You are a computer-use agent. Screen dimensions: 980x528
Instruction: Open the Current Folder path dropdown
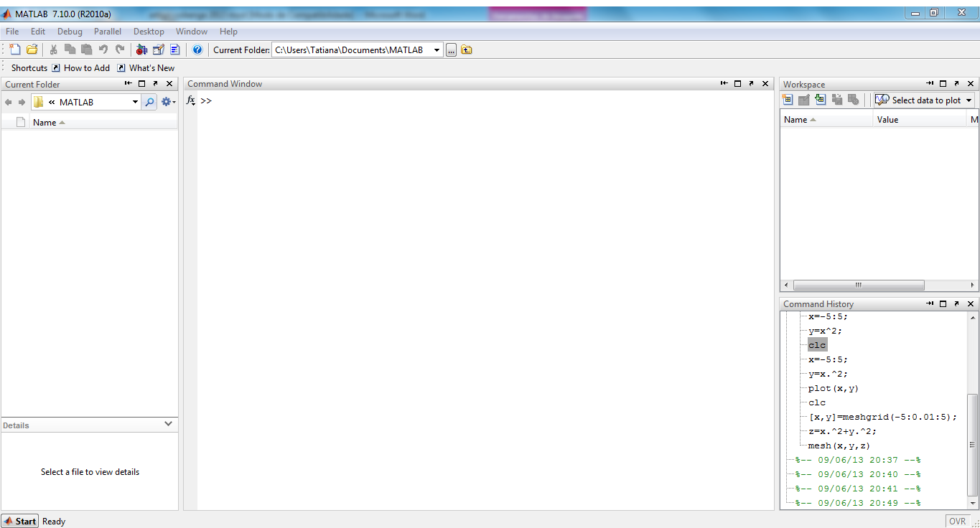click(437, 50)
